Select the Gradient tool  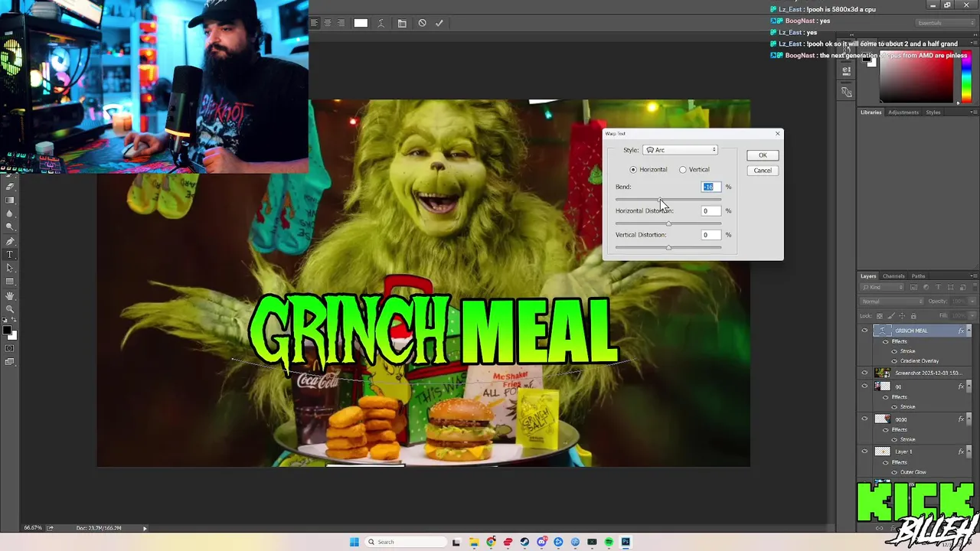10,200
